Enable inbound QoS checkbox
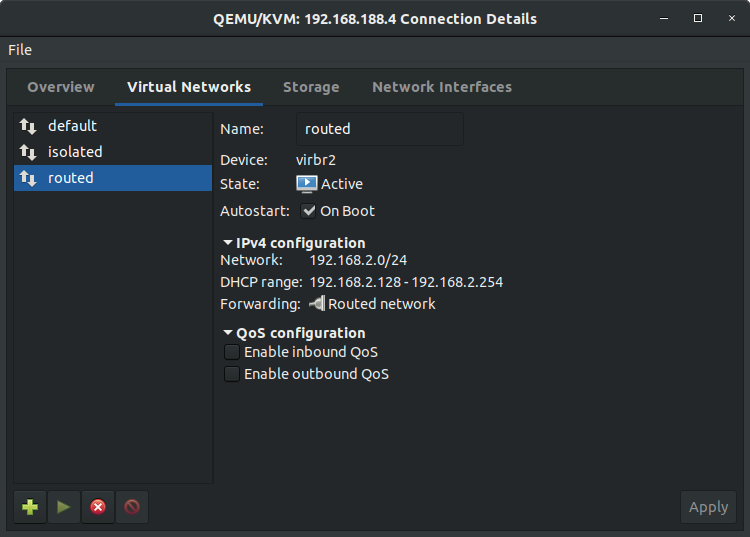Screen dimensions: 750x537 (x=232, y=352)
